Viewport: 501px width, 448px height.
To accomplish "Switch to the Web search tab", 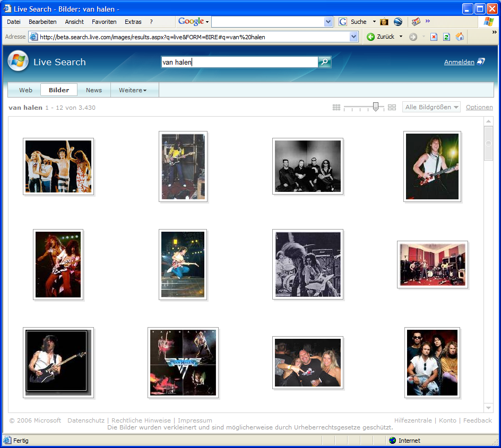I will click(25, 90).
